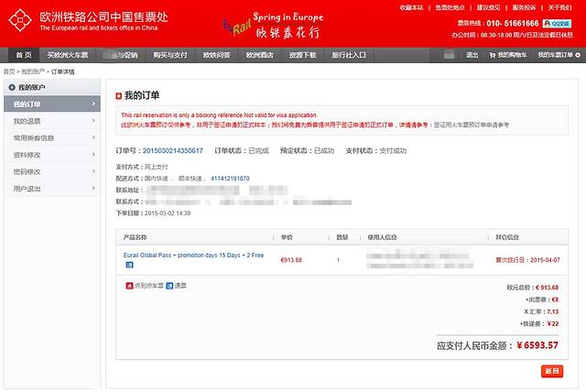Open the 买欧洲火车票 nav tab
Viewport: 586px width, 392px height.
(x=72, y=55)
